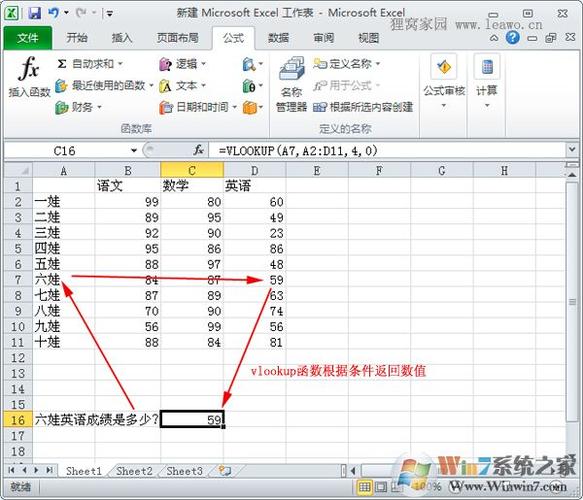Click the Name Box showing C16
583x500 pixels.
(x=64, y=151)
